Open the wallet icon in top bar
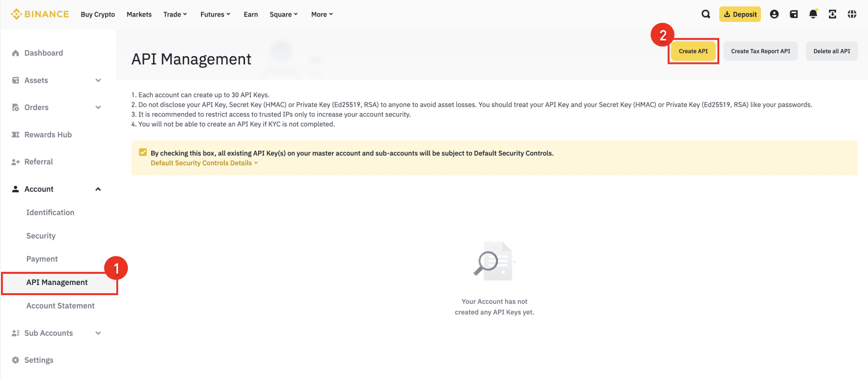Screen dimensions: 868x379 click(793, 14)
